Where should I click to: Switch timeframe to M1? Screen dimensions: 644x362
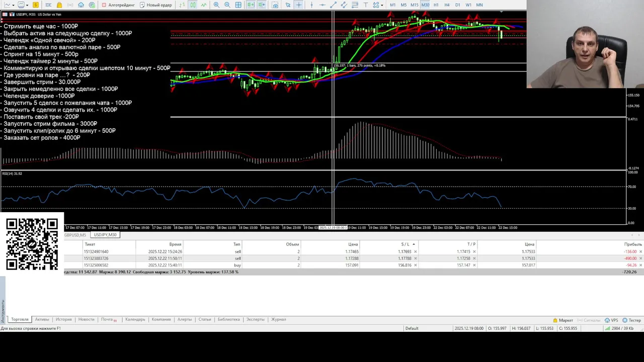(x=392, y=5)
